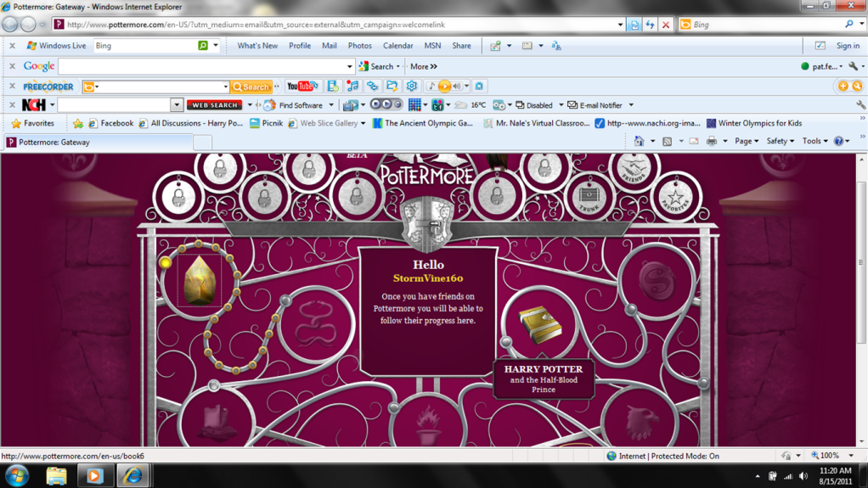Viewport: 868px width, 488px height.
Task: Close the Windows Live toolbar
Action: pyautogui.click(x=12, y=46)
